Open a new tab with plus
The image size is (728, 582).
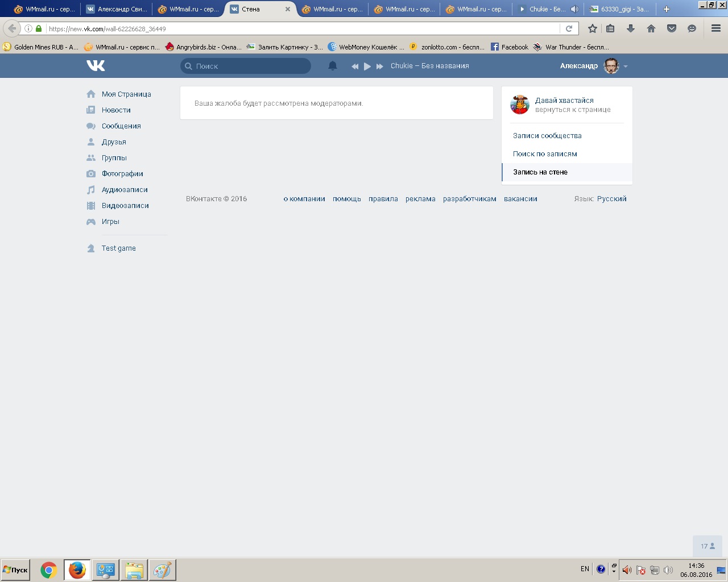[x=667, y=9]
